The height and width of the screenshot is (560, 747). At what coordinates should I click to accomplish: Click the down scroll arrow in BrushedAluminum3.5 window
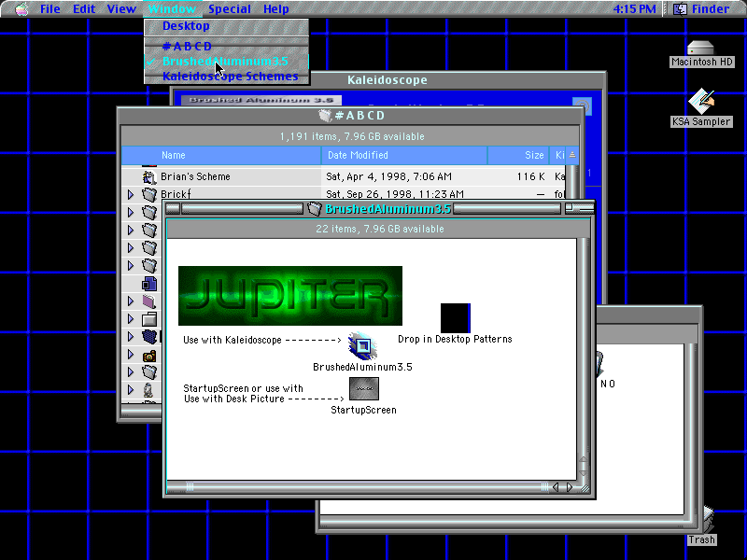click(584, 472)
